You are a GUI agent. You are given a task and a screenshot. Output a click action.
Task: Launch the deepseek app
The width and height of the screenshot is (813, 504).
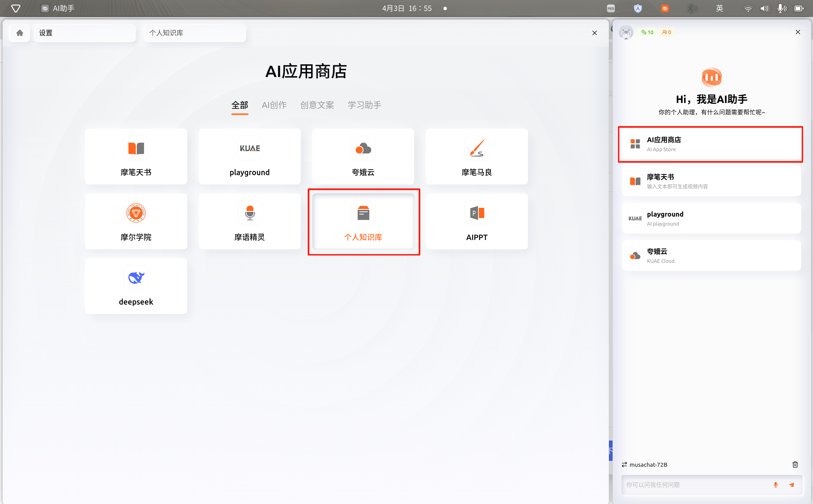coord(136,286)
